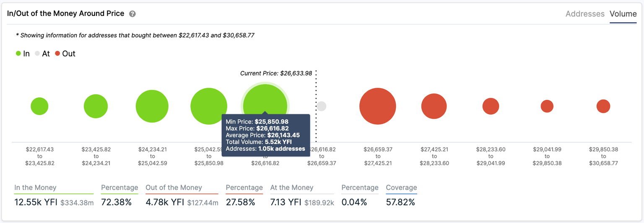Toggle the green In legend item
This screenshot has height=223, width=644.
click(x=23, y=54)
